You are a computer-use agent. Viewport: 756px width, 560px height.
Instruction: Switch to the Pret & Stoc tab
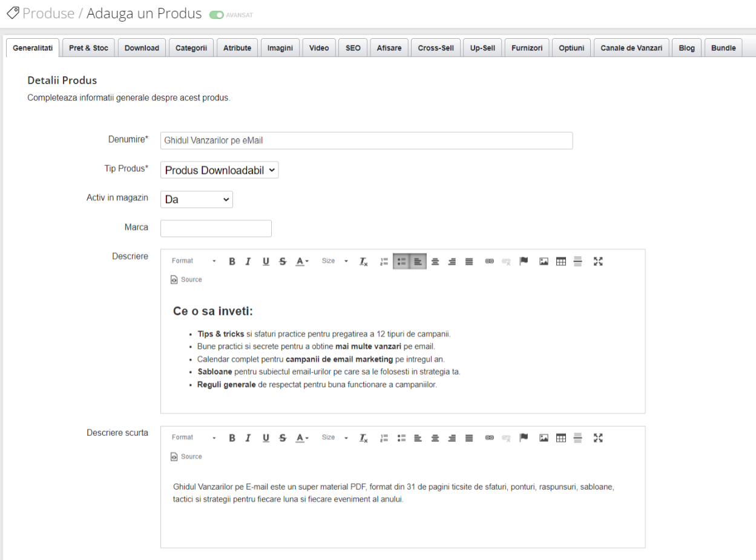88,47
